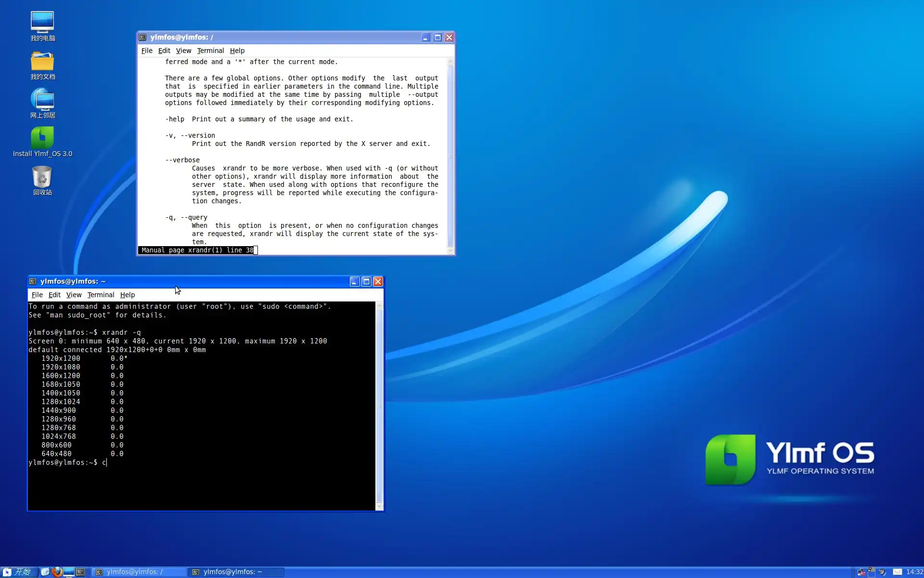Screen dimensions: 924x578
Task: Open Terminal menu in man page window
Action: click(x=210, y=51)
